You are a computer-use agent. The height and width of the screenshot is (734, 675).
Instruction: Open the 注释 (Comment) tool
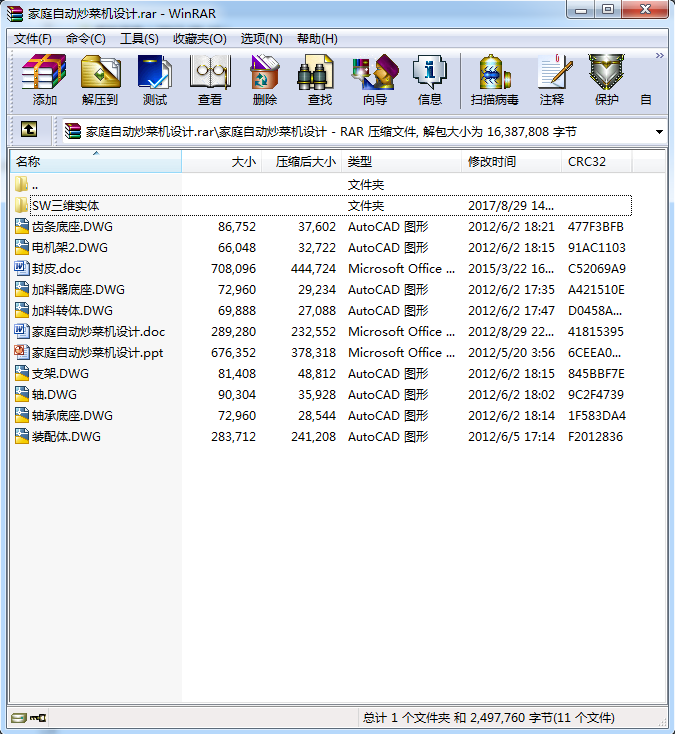click(552, 80)
